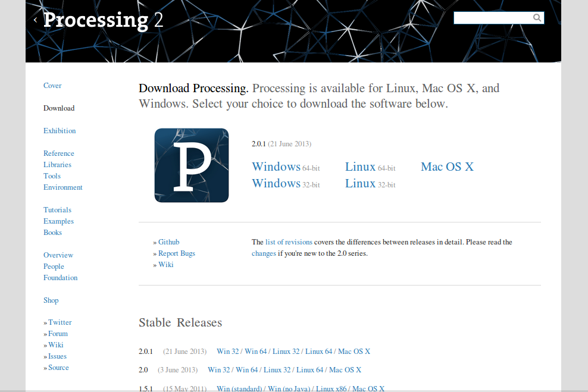Open the Reference sidebar link
Screen dimensions: 588x392
click(59, 153)
